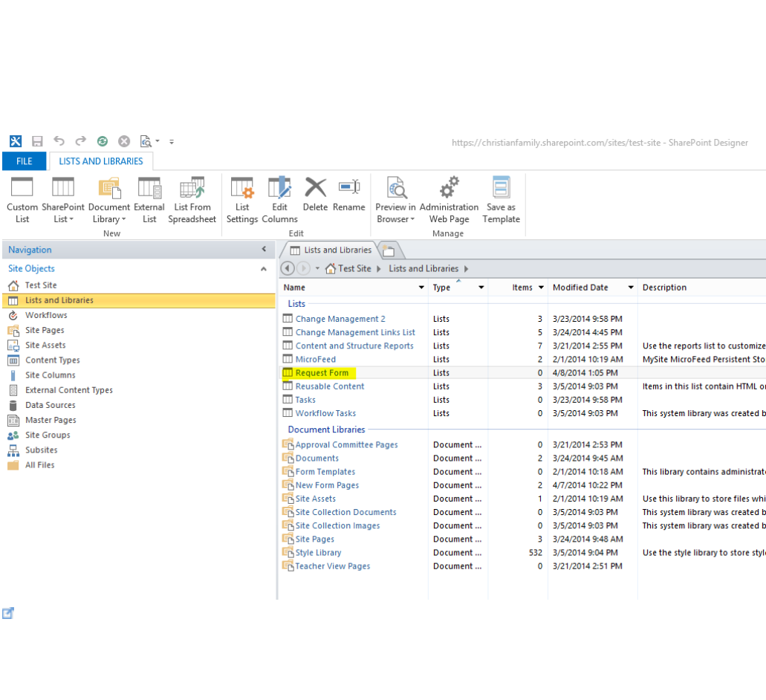Click Test Site in the breadcrumb
This screenshot has width=766, height=700.
pos(354,269)
